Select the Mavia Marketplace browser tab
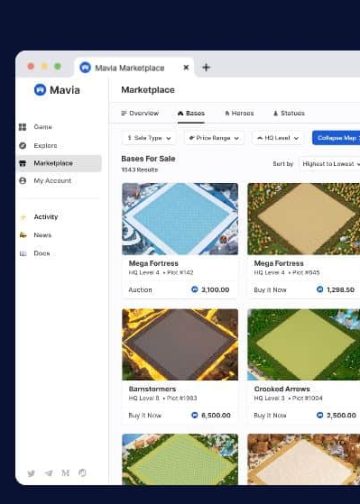 pos(134,68)
